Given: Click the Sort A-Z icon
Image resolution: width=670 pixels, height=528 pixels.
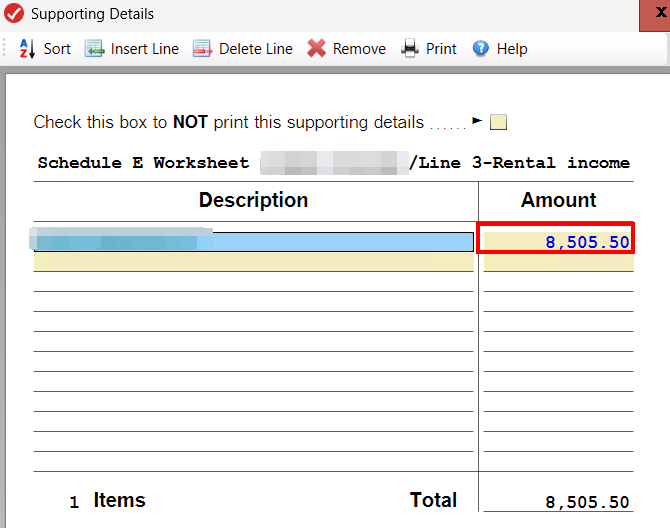Looking at the screenshot, I should 27,48.
